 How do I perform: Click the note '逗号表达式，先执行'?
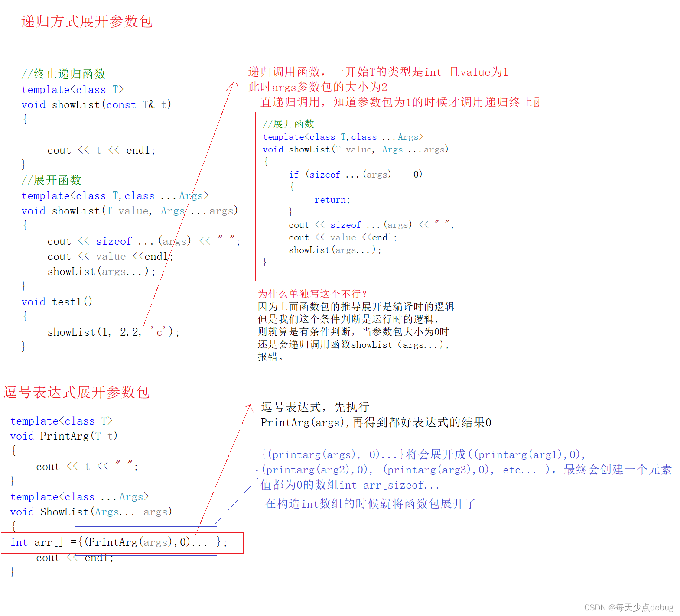pyautogui.click(x=315, y=407)
